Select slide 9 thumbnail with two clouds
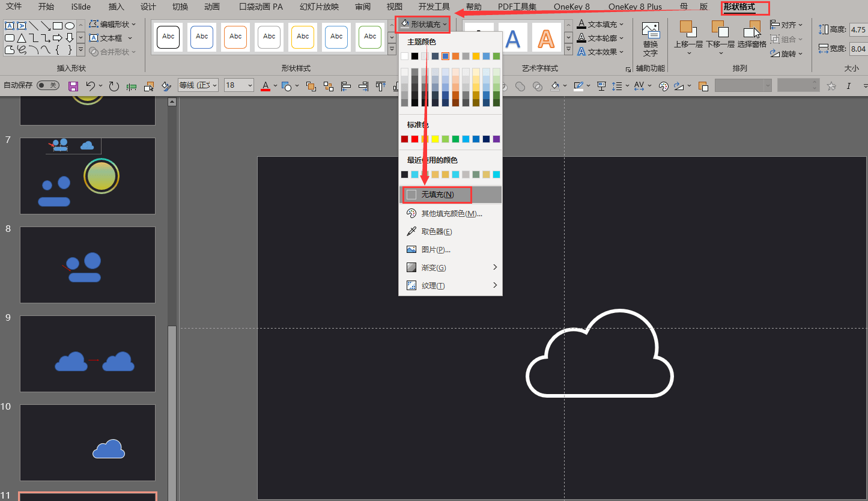Image resolution: width=868 pixels, height=501 pixels. pos(88,354)
